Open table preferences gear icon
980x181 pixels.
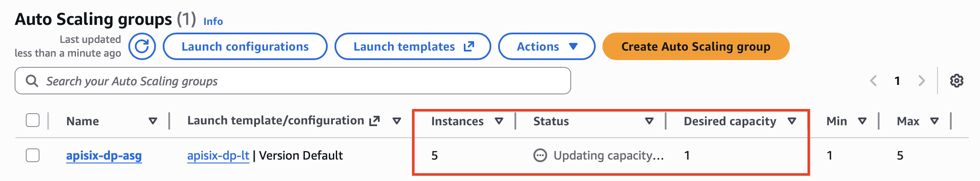point(956,81)
